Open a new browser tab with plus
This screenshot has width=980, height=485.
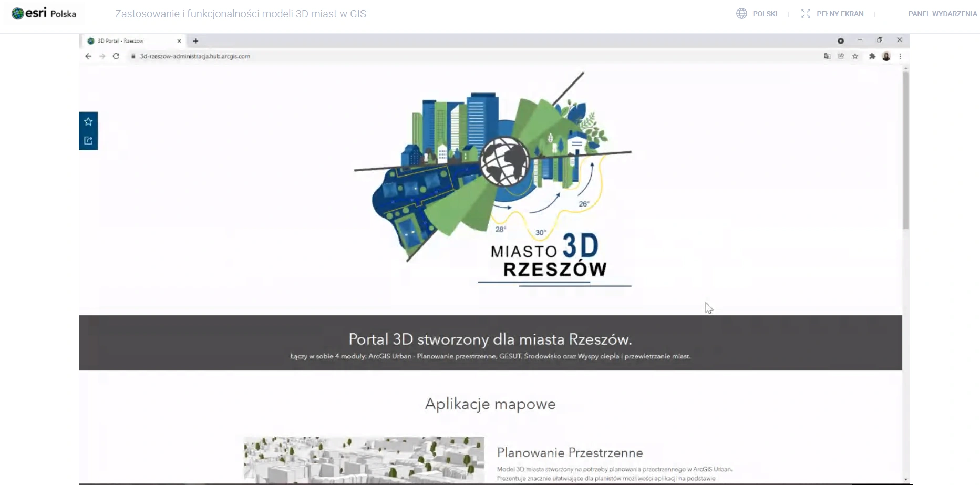(x=195, y=41)
